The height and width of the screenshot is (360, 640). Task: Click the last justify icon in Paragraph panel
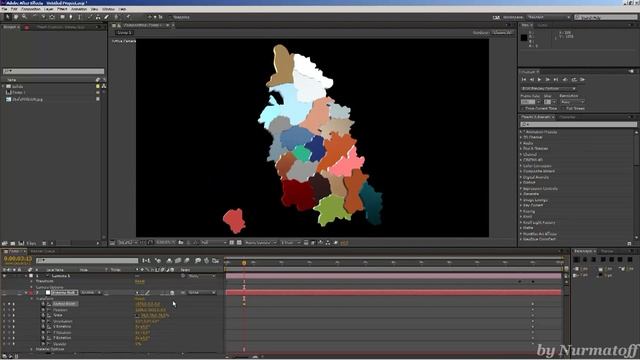[x=630, y=260]
